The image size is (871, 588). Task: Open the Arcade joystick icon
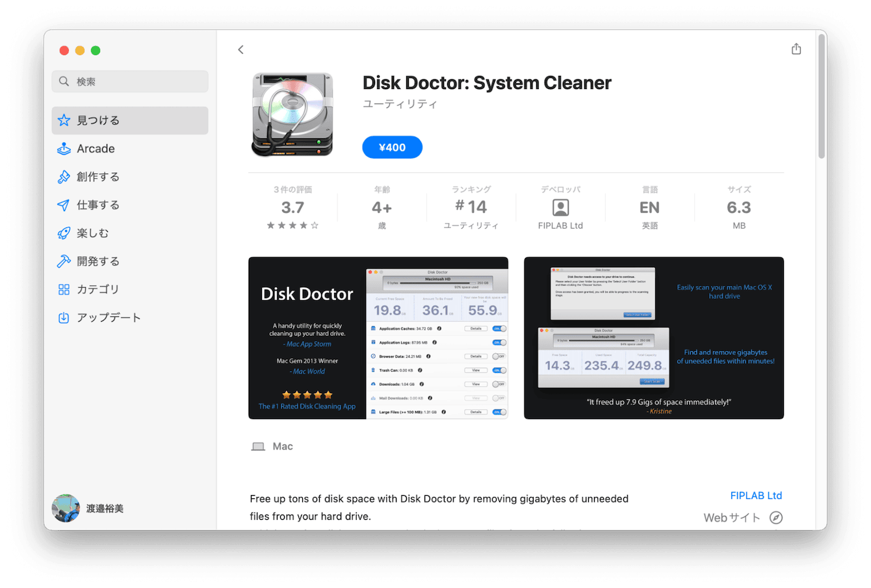point(64,149)
